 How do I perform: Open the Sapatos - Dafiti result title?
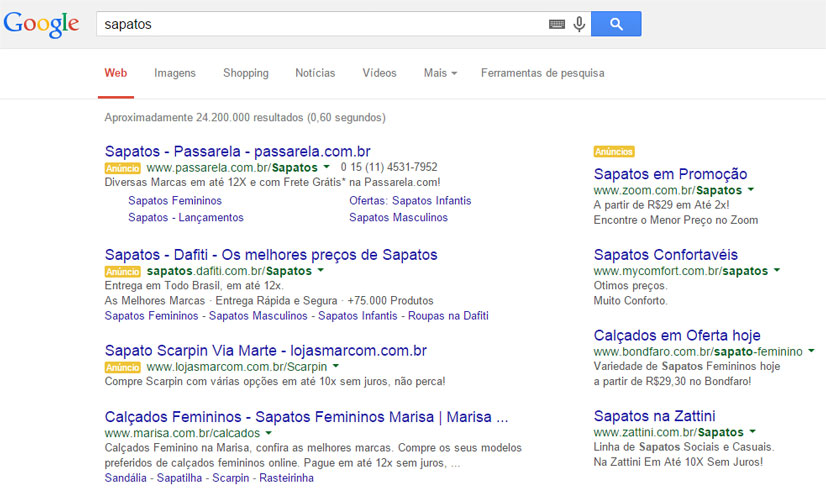(271, 255)
